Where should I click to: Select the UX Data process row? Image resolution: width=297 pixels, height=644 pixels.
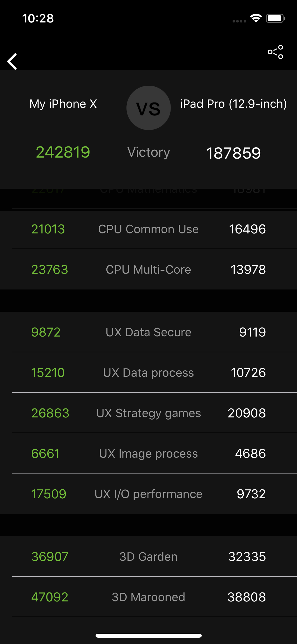[x=149, y=372]
